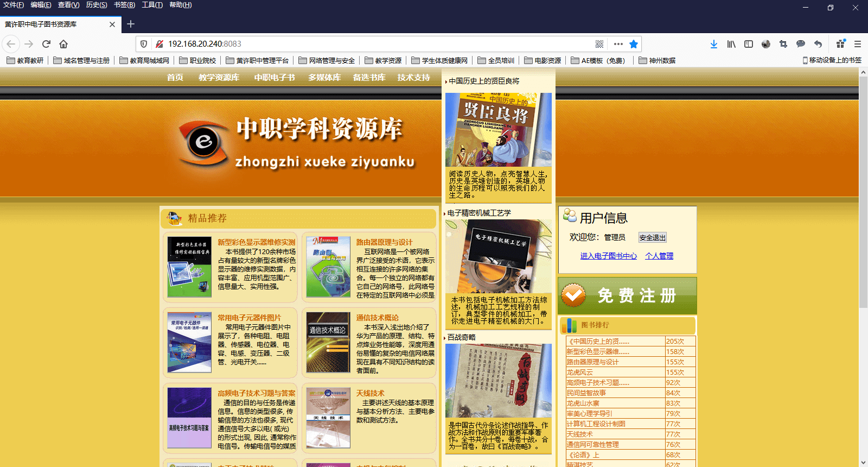Screen dimensions: 868x467
Task: Open the library bookshelf icon
Action: [x=731, y=44]
